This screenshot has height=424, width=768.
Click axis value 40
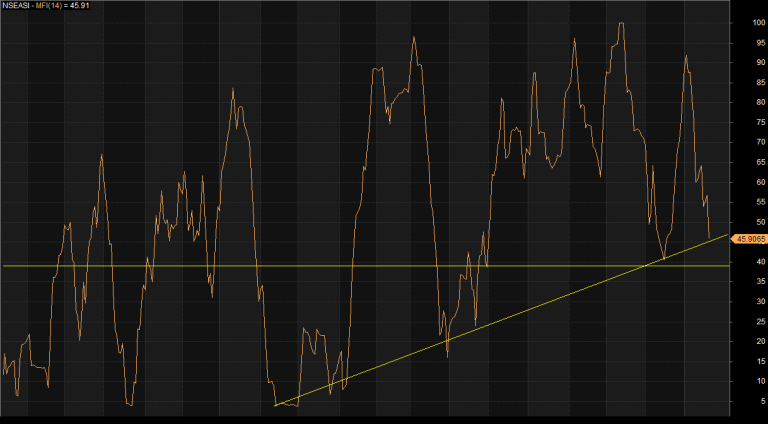click(x=761, y=262)
